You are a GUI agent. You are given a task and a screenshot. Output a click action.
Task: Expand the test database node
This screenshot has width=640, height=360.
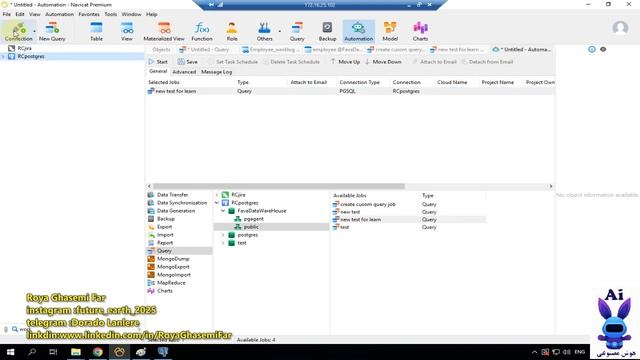click(x=223, y=243)
